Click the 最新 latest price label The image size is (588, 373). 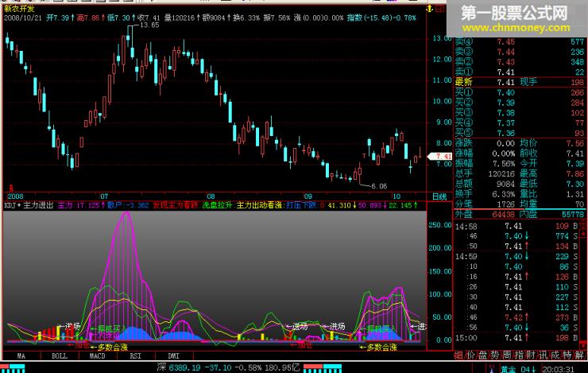463,82
